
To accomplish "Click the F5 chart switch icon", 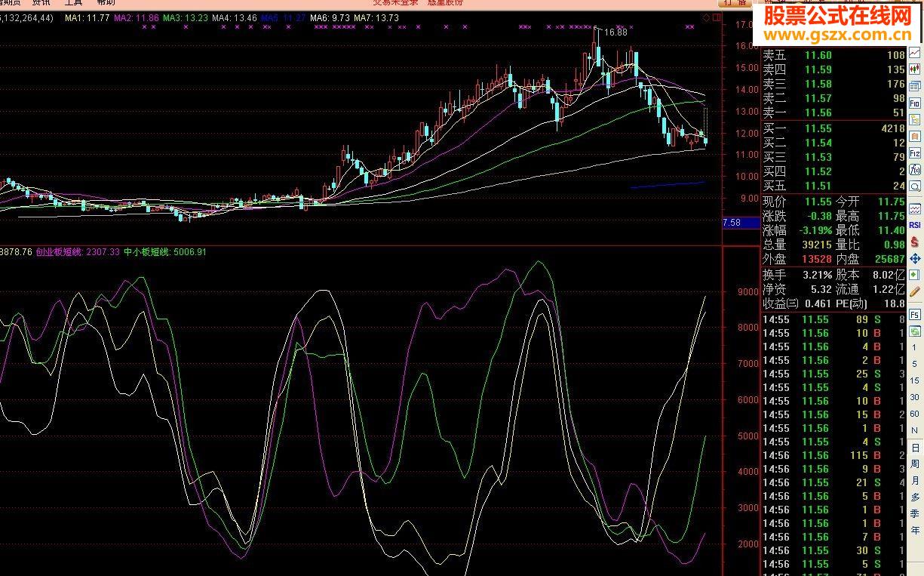I will [915, 314].
